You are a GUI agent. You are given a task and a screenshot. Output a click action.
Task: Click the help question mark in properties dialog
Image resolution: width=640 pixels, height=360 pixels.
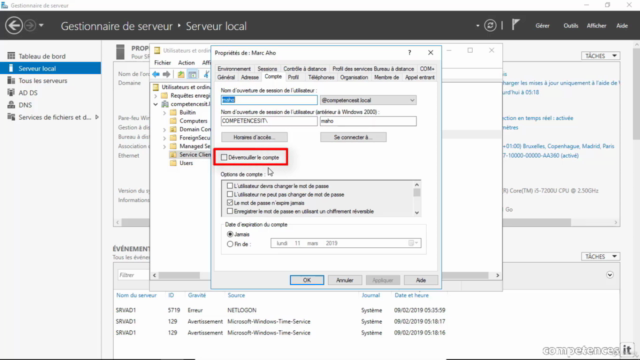point(409,53)
